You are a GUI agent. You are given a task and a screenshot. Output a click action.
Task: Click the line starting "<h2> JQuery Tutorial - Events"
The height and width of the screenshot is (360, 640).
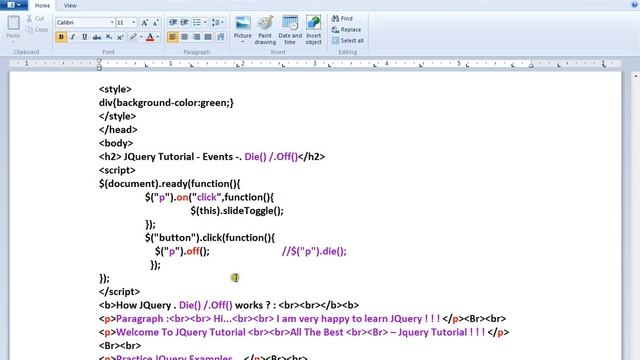[212, 157]
